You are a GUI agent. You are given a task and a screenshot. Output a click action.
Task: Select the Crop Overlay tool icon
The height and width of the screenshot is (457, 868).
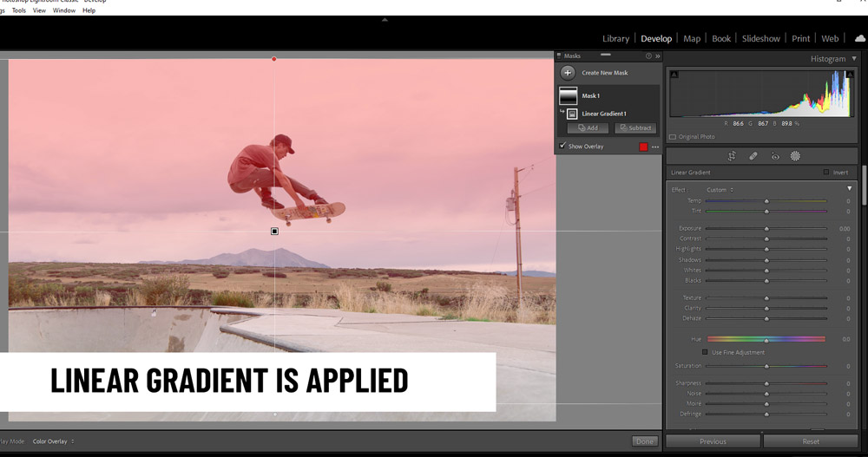point(732,156)
